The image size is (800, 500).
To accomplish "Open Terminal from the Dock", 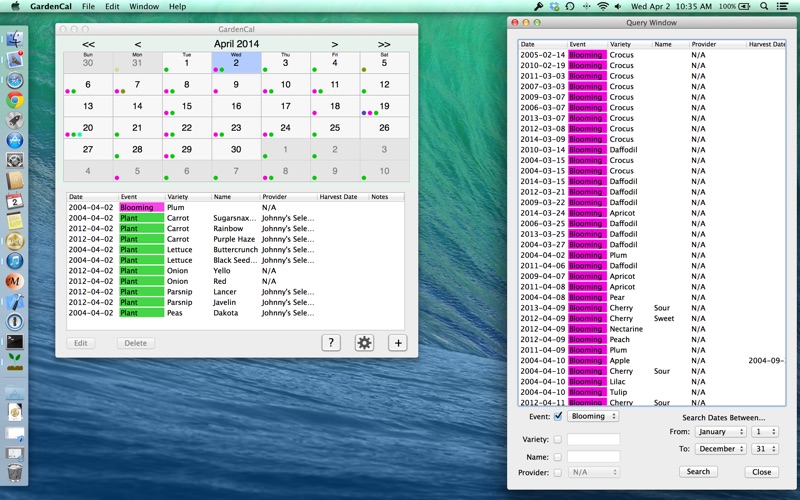I will click(x=15, y=341).
